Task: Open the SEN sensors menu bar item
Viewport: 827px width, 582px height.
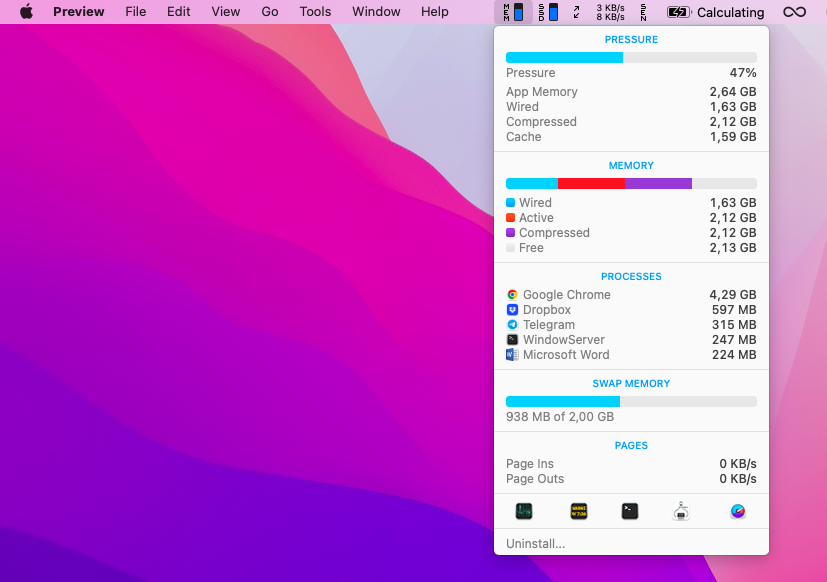Action: [643, 12]
